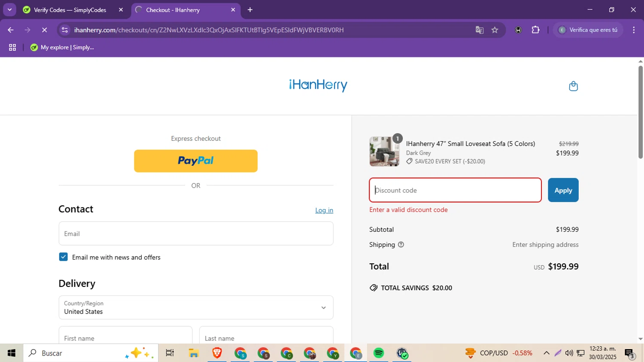This screenshot has width=644, height=362.
Task: Click the translate page icon
Action: coord(480,30)
